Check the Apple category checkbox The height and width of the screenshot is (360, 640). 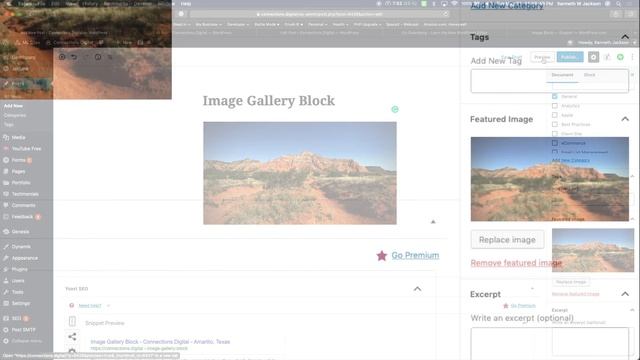(555, 115)
